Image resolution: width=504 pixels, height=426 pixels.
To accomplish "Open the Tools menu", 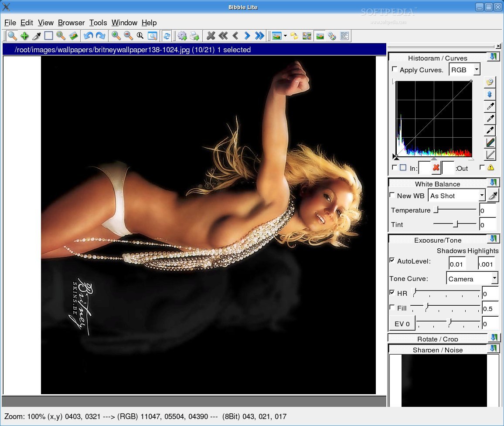I will tap(98, 23).
